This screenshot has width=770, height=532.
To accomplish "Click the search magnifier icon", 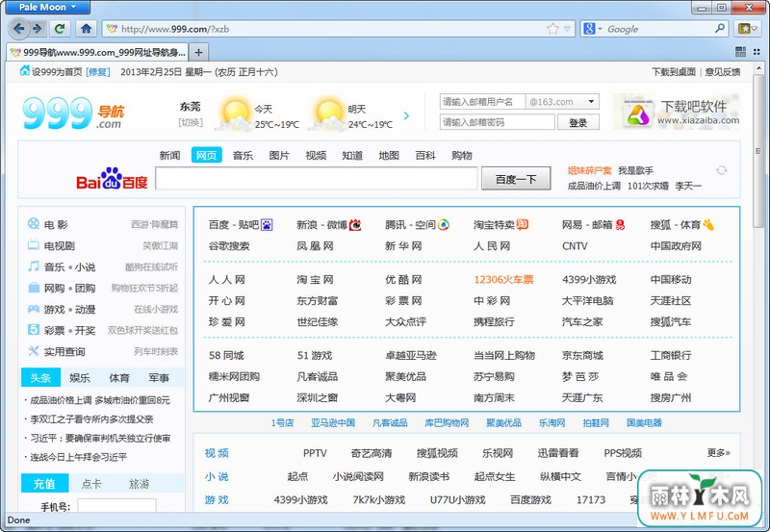I will pyautogui.click(x=719, y=29).
